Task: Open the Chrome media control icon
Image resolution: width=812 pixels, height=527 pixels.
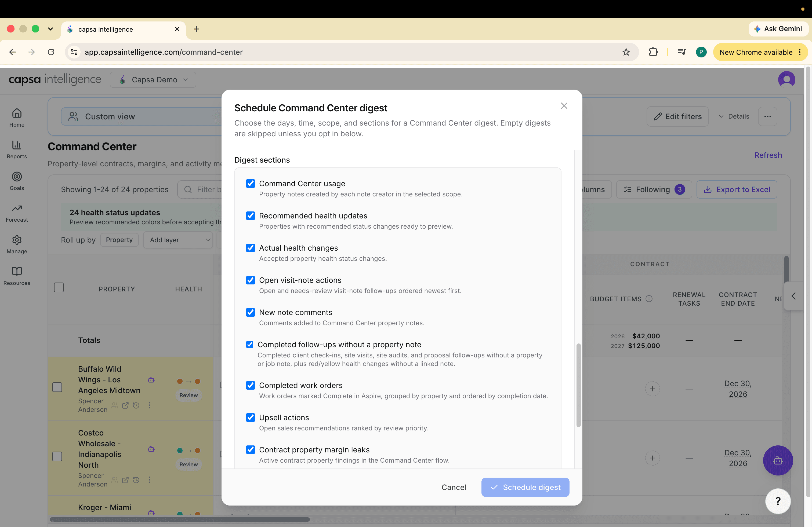Action: coord(682,52)
